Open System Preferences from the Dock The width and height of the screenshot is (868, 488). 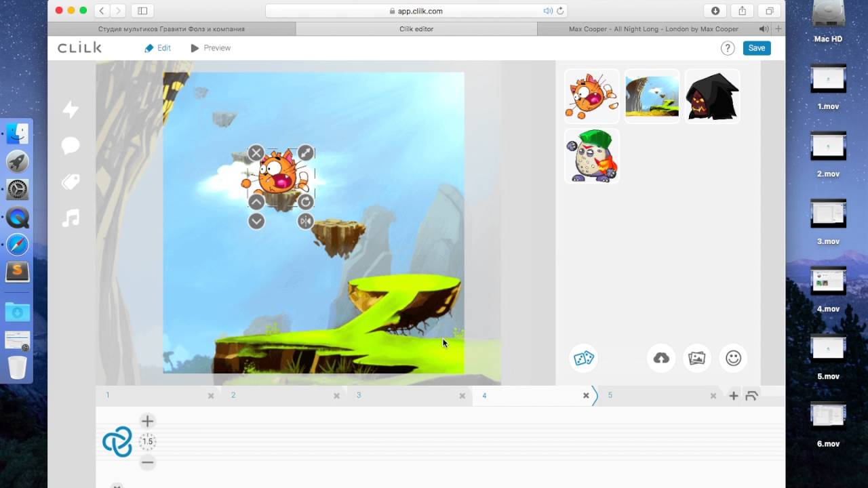click(17, 189)
